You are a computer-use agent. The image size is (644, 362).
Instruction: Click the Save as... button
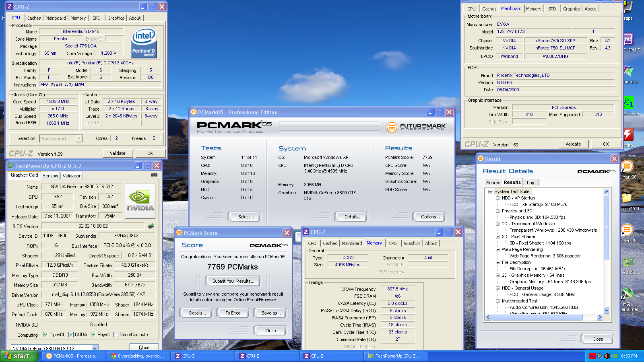click(271, 313)
